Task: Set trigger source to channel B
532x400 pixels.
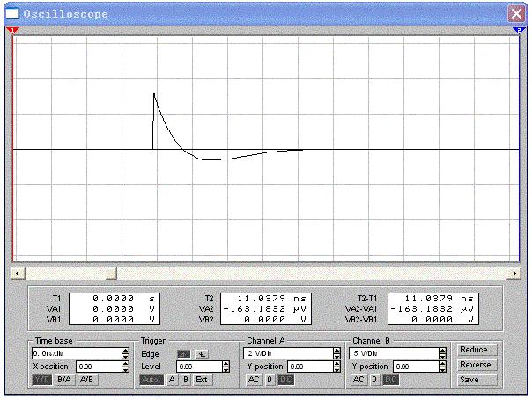Action: [x=186, y=380]
